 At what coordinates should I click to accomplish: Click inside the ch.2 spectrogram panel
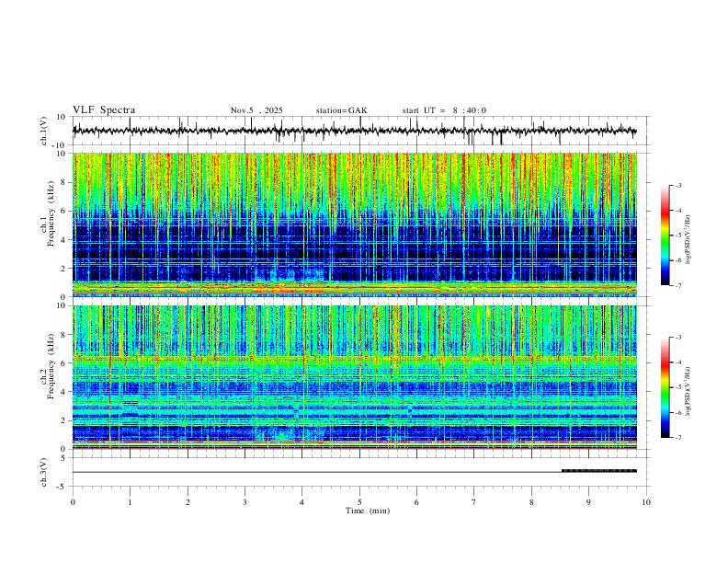pyautogui.click(x=355, y=377)
